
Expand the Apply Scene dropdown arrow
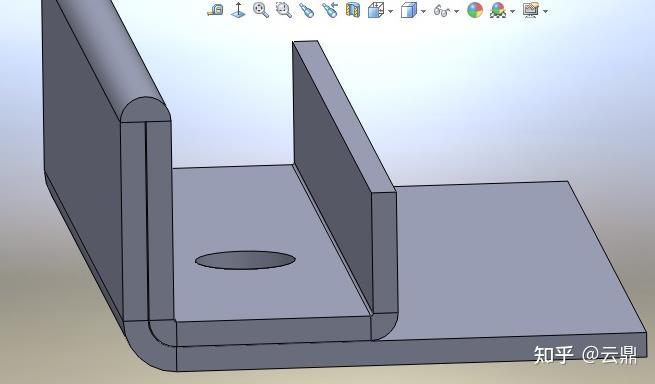(513, 11)
